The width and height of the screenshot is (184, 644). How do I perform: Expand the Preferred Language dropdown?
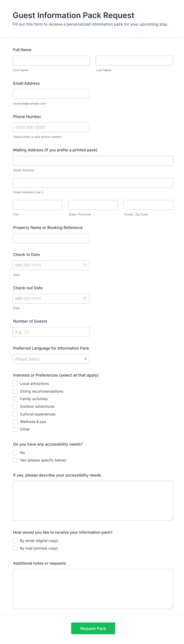[x=51, y=359]
